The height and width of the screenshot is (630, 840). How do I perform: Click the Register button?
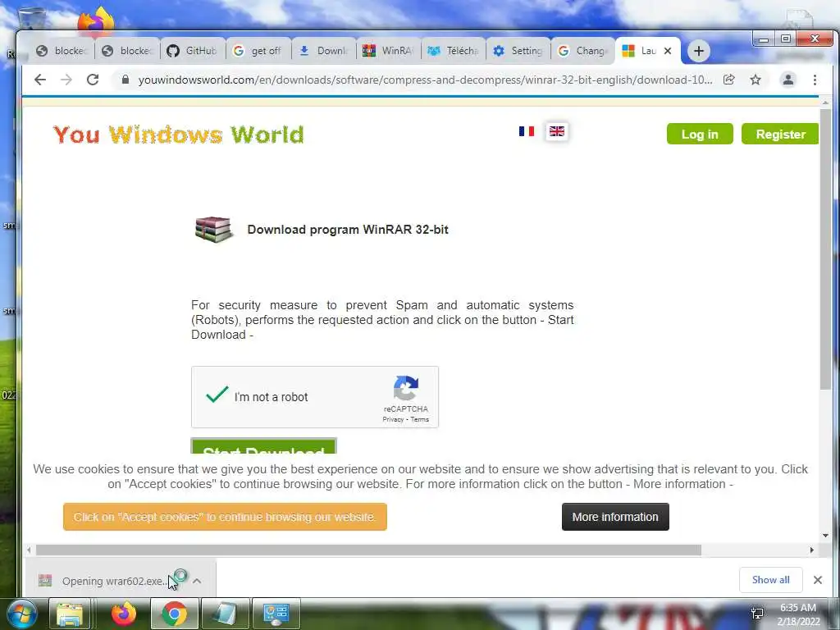(780, 134)
